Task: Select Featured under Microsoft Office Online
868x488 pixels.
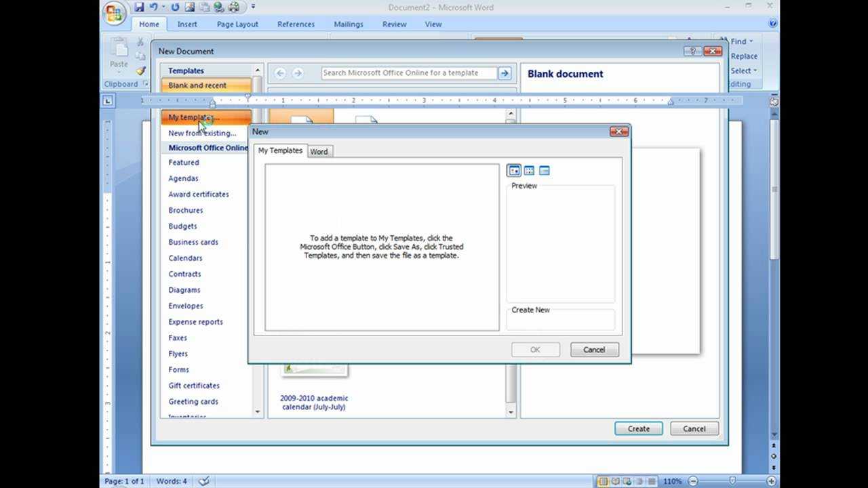Action: point(184,163)
